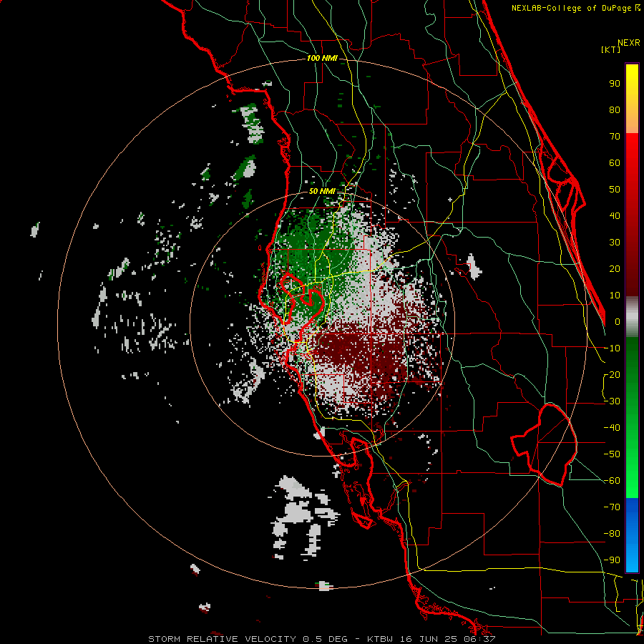Click the NEXR label above the color scale
Viewport: 644px width, 644px height.
point(629,43)
